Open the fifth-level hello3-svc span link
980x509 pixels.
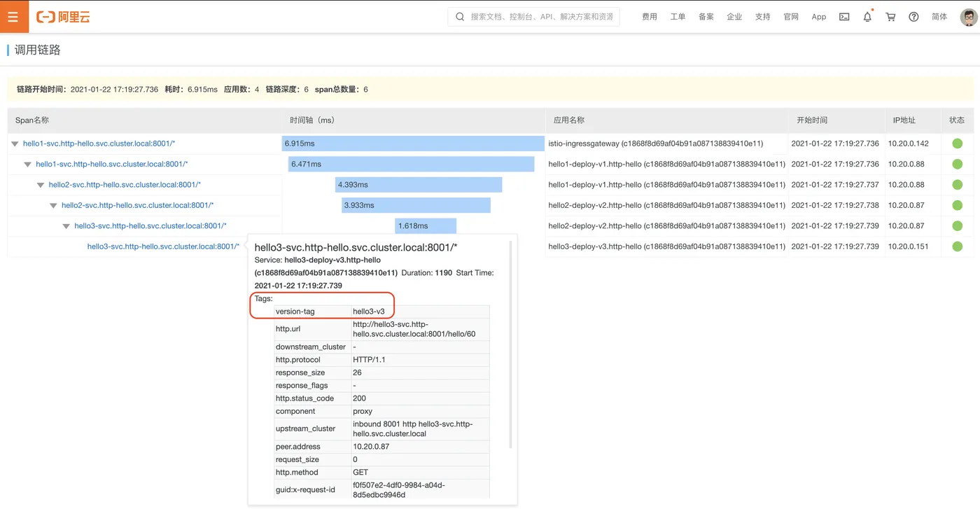[x=150, y=226]
